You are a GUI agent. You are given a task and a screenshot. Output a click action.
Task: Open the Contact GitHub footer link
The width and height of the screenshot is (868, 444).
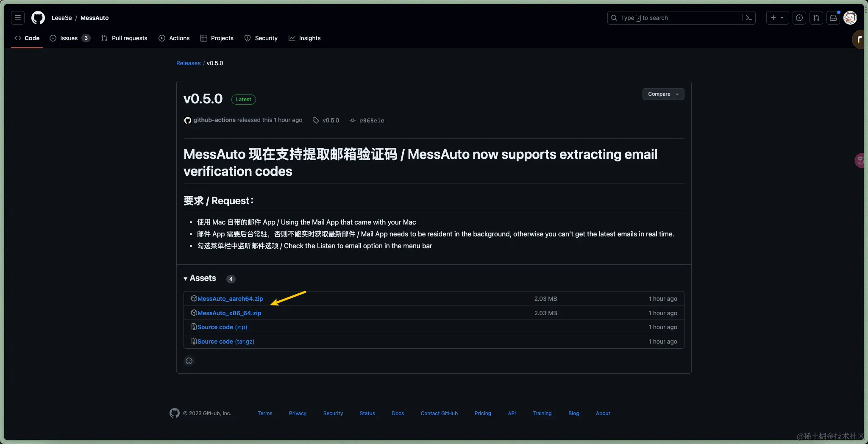tap(439, 413)
